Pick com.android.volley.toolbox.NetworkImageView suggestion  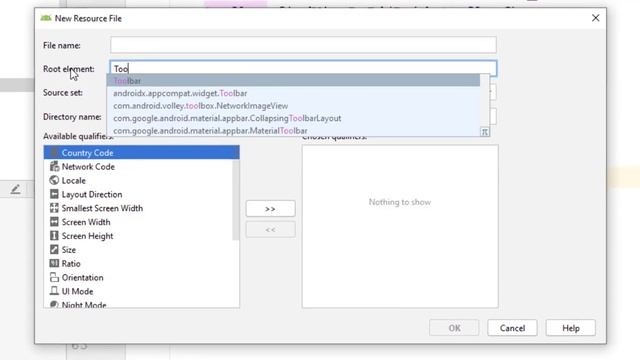click(x=293, y=106)
